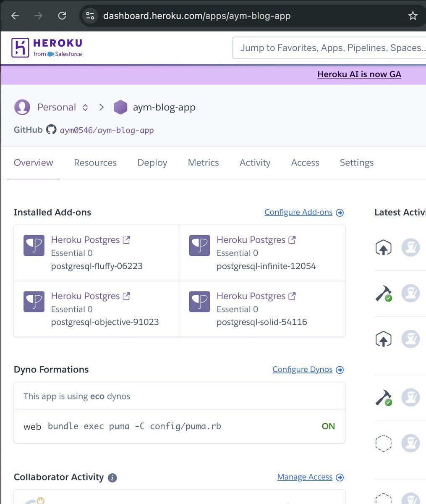Expand the Personal team switcher dropdown
The image size is (426, 504).
point(85,107)
